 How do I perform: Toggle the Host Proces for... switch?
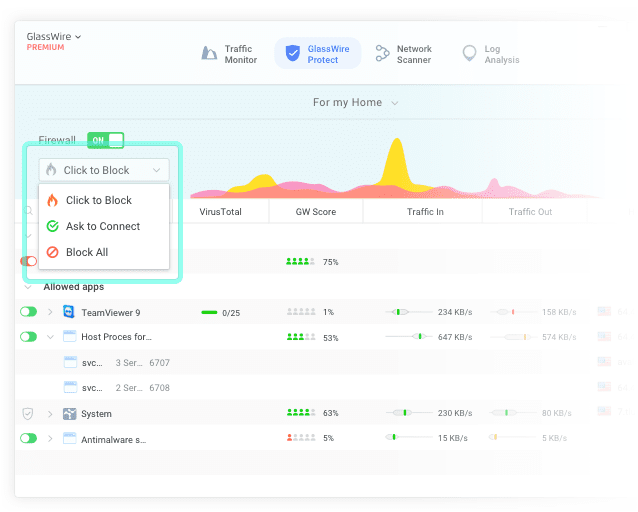point(28,337)
